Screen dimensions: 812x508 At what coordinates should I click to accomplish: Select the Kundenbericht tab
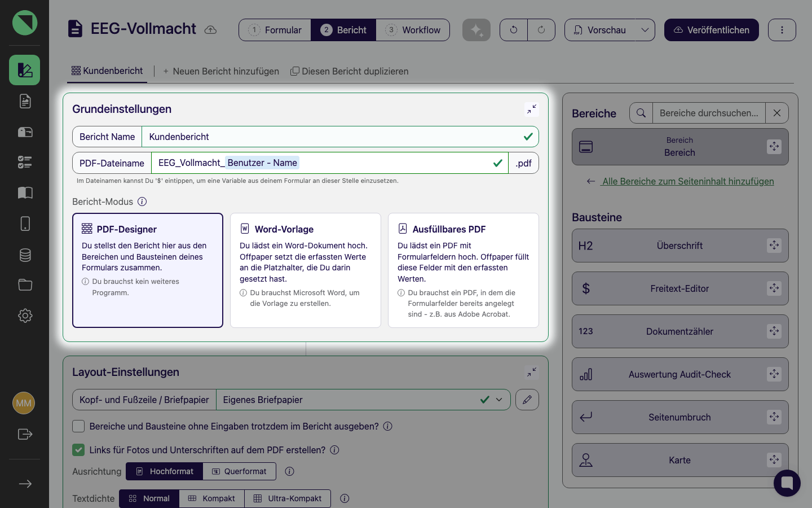[x=107, y=71]
